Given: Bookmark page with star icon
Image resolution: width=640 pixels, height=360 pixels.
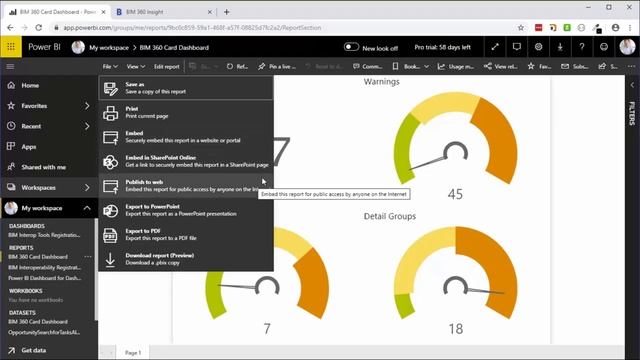Looking at the screenshot, I should click(521, 28).
